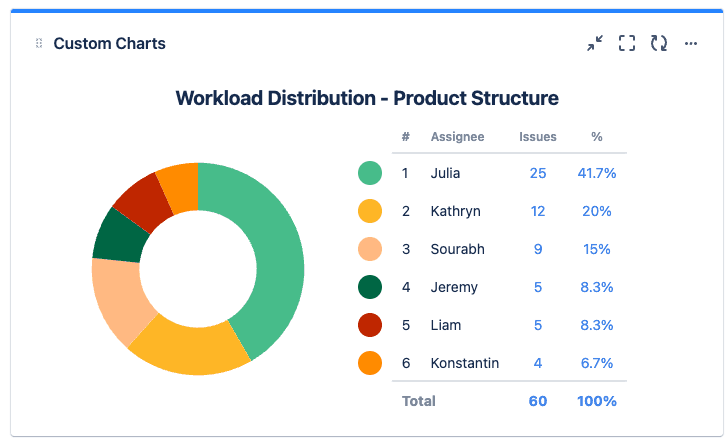Open Konstantin's 4 issues link
The image size is (728, 445).
click(538, 363)
